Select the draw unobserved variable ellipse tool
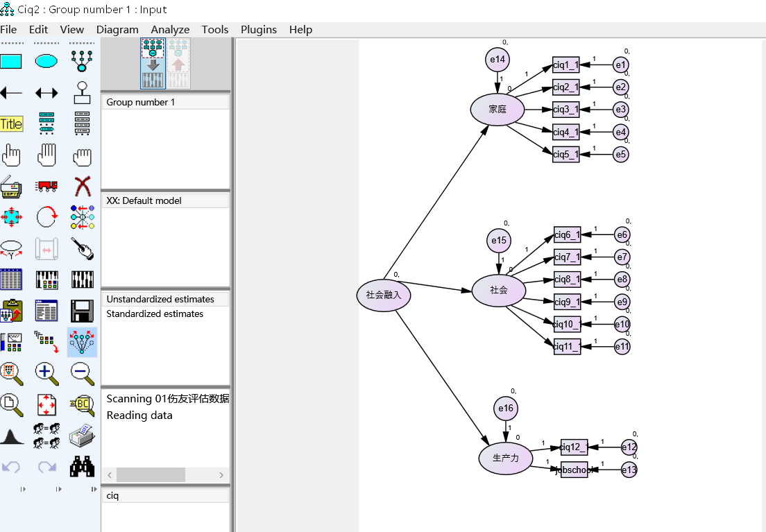The height and width of the screenshot is (532, 766). 46,62
